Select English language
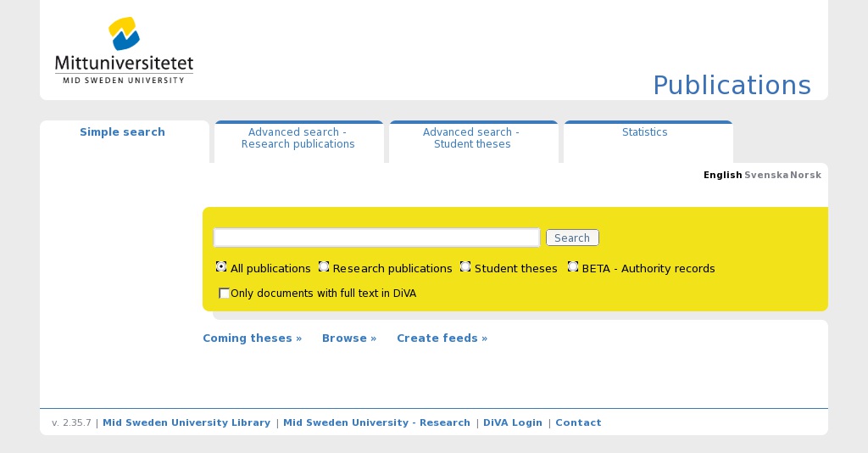 (722, 175)
